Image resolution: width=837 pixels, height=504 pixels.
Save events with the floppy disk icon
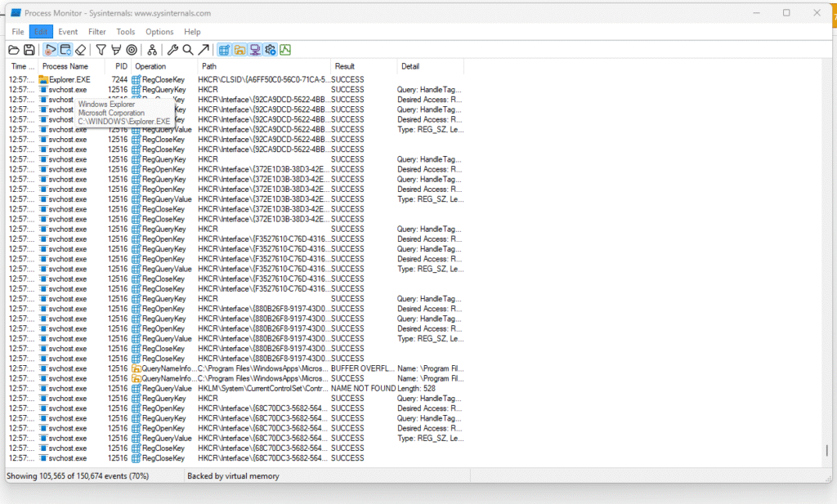[x=29, y=50]
